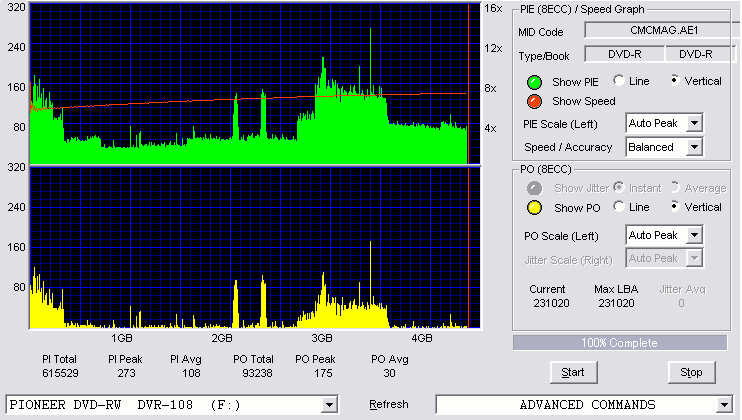Click the Refresh label

pos(389,405)
